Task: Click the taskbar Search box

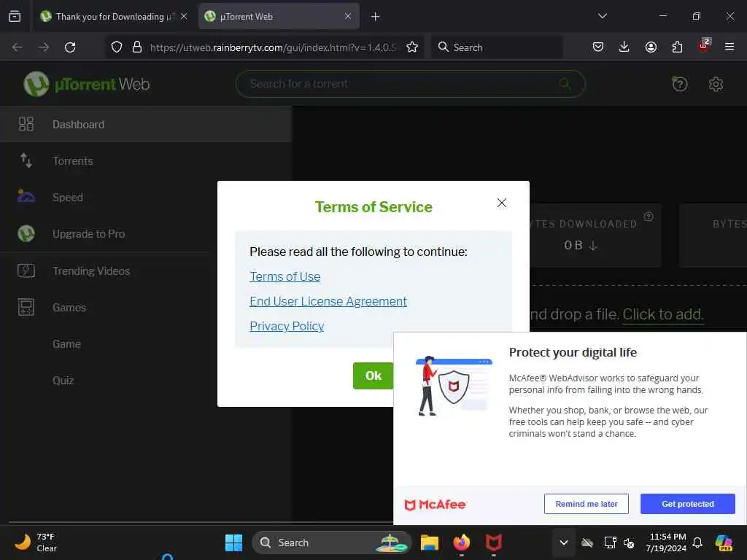Action: (x=332, y=542)
